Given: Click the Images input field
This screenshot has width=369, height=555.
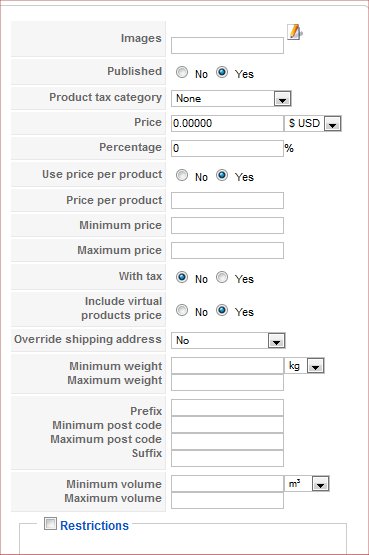Looking at the screenshot, I should tap(227, 46).
